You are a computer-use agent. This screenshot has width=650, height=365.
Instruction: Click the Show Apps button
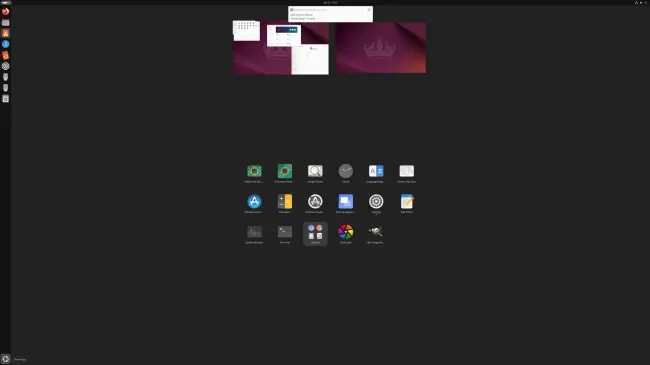click(5, 359)
